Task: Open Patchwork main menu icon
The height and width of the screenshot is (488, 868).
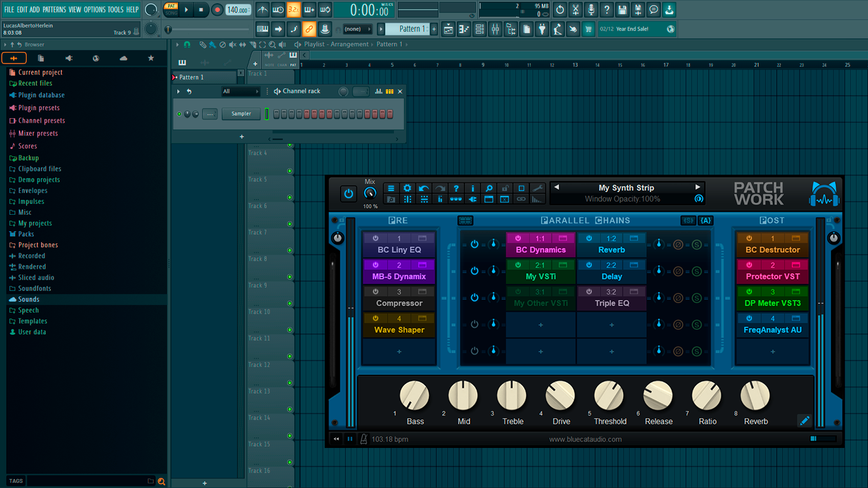Action: [x=391, y=188]
